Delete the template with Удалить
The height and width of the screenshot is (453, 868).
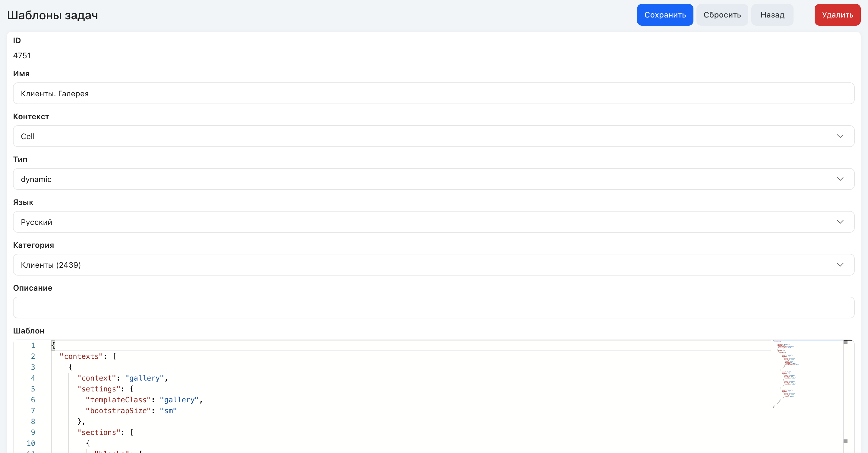click(837, 15)
